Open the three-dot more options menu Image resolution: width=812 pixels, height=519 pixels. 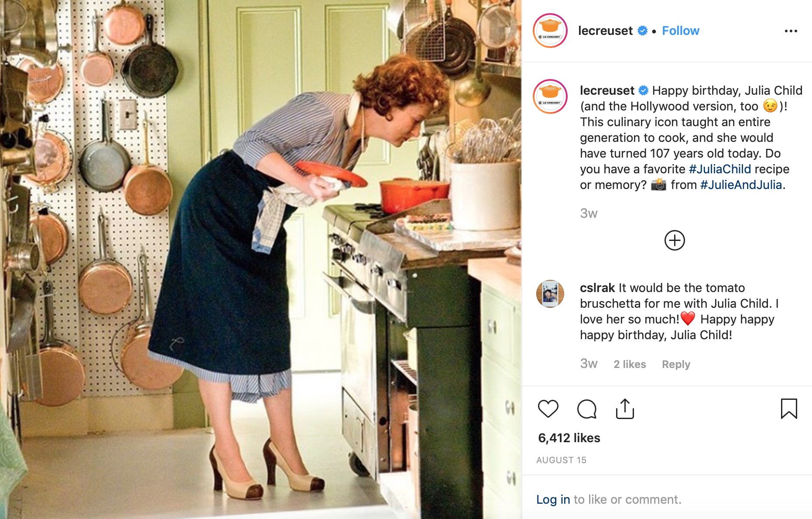791,31
